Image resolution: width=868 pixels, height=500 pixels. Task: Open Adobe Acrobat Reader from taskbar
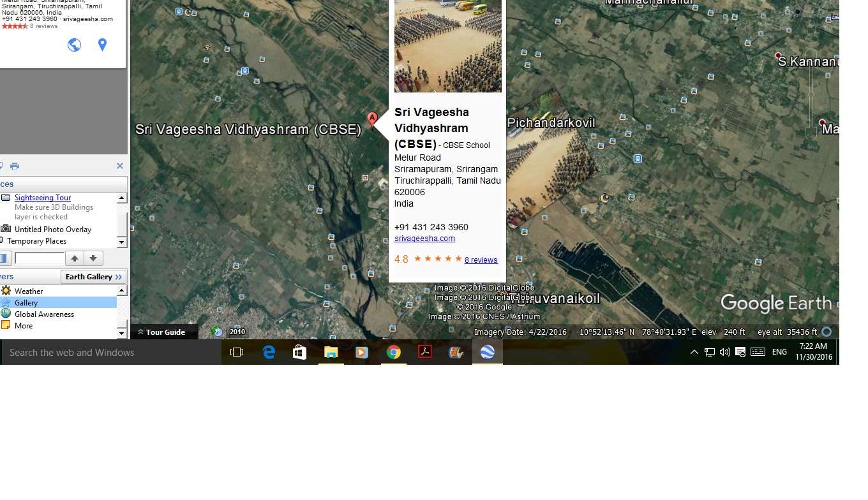point(424,352)
